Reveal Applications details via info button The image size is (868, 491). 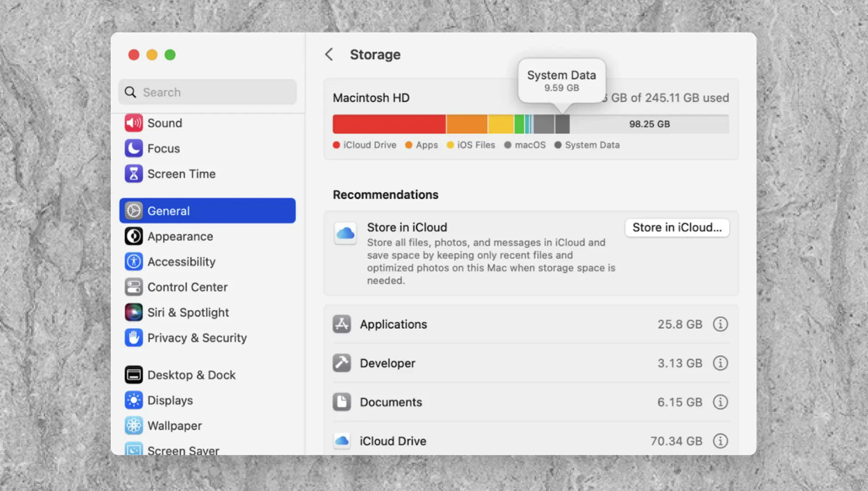720,324
